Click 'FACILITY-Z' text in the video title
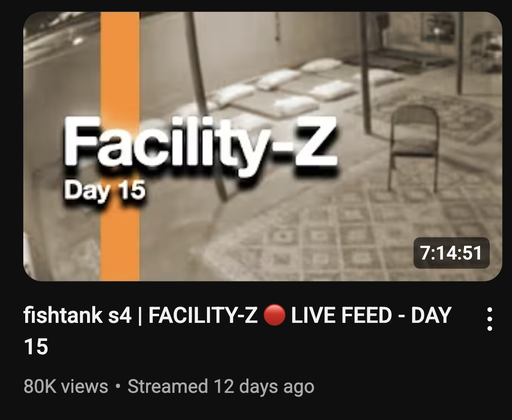Image resolution: width=512 pixels, height=420 pixels. (x=203, y=315)
